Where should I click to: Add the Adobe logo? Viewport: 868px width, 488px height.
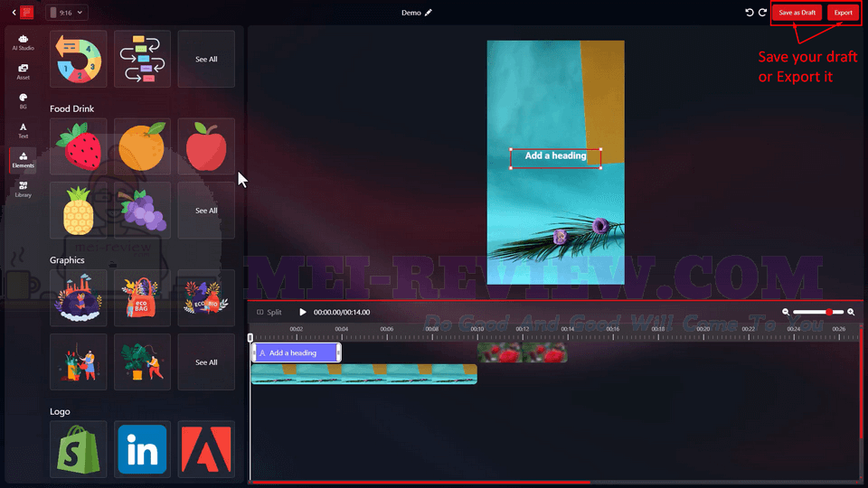[206, 449]
